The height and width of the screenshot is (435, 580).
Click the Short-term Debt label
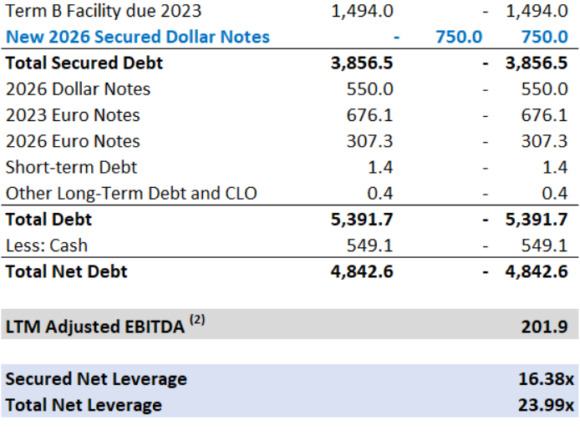coord(71,167)
